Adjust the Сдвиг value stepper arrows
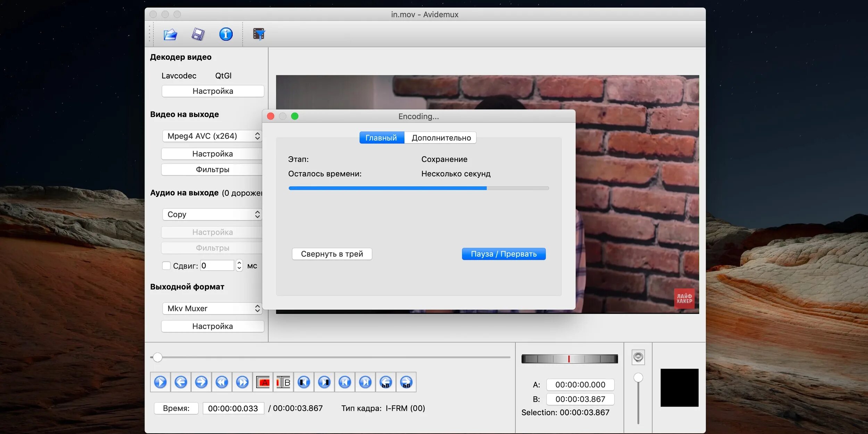868x434 pixels. coord(239,266)
